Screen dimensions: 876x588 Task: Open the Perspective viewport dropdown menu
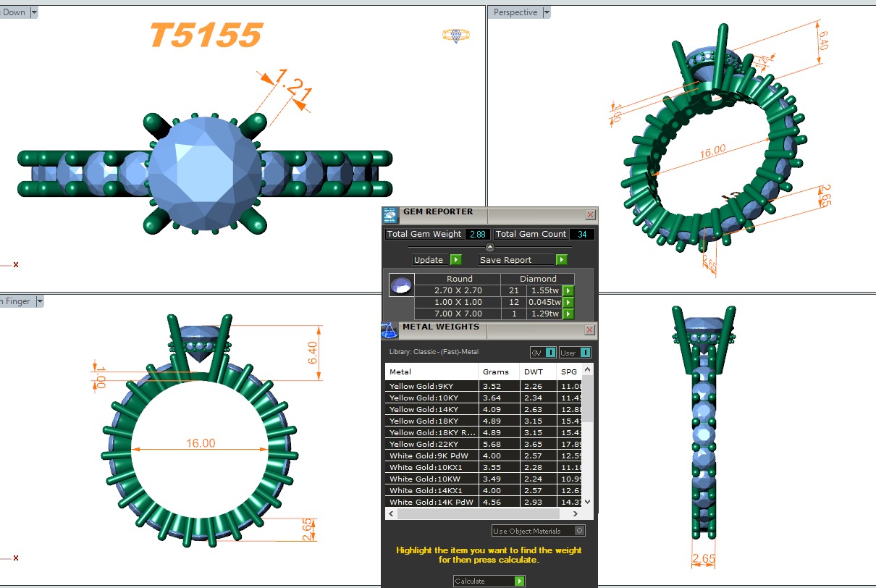(547, 12)
